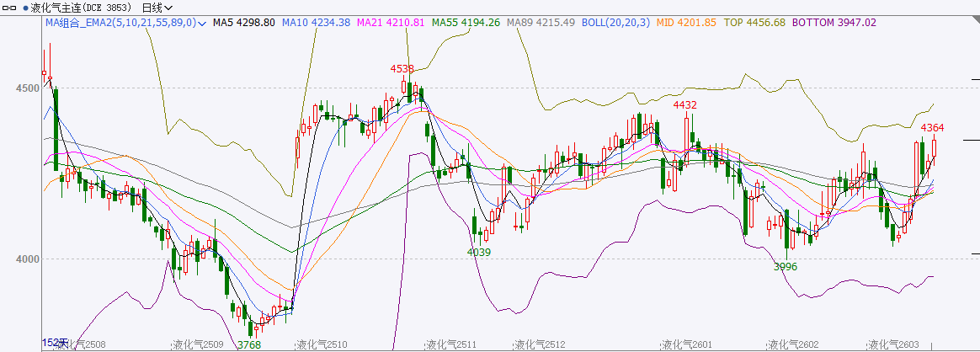Click the green MA55 legend label
This screenshot has height=352, width=980.
[466, 23]
